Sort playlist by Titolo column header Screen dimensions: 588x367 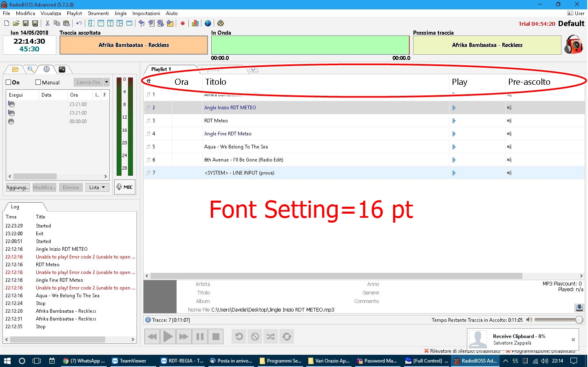[325, 82]
